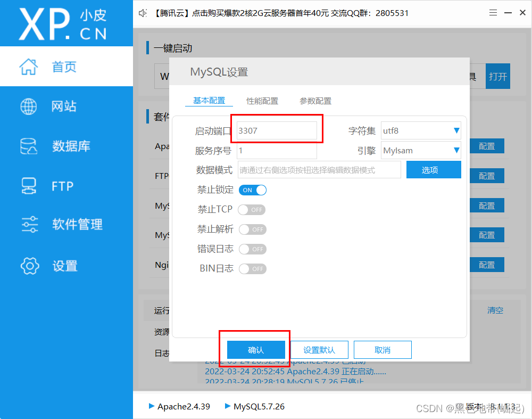Click the globe icon next to 网站
Image resolution: width=532 pixels, height=419 pixels.
29,106
